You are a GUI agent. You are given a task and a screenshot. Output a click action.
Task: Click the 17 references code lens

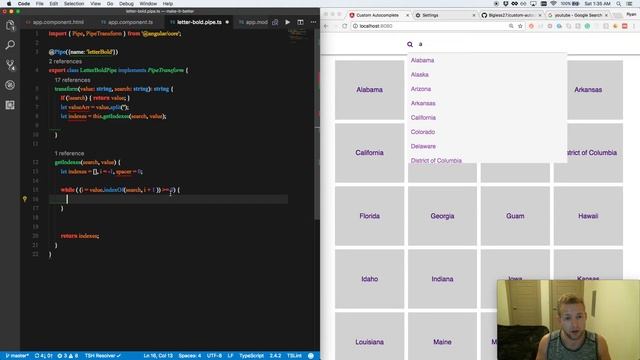click(72, 80)
